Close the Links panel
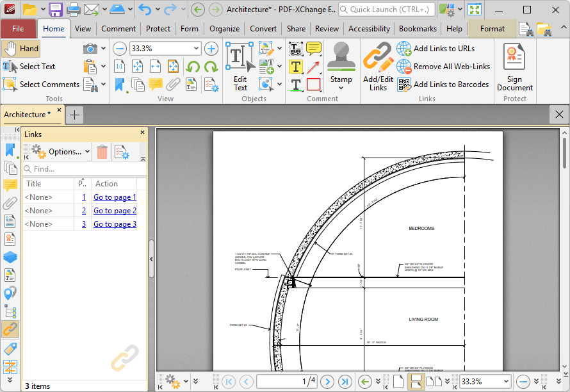 [142, 133]
